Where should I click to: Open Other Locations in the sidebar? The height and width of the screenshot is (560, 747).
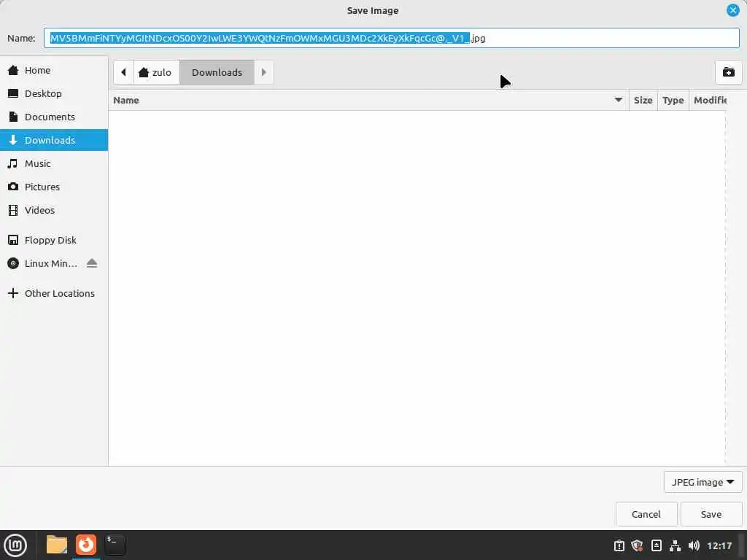point(54,294)
